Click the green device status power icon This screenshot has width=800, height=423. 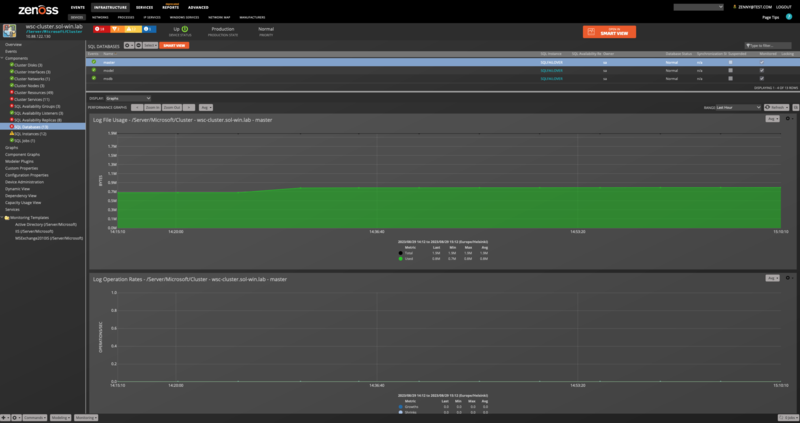point(185,29)
